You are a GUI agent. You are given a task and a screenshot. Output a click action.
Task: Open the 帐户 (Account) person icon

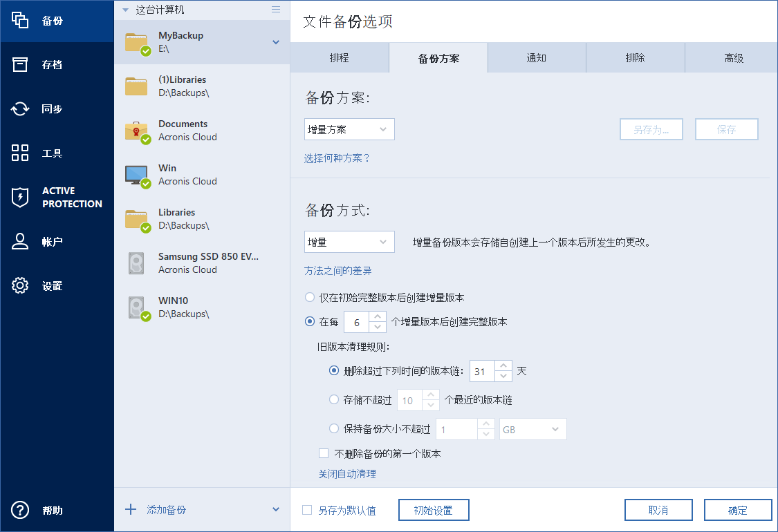(20, 241)
